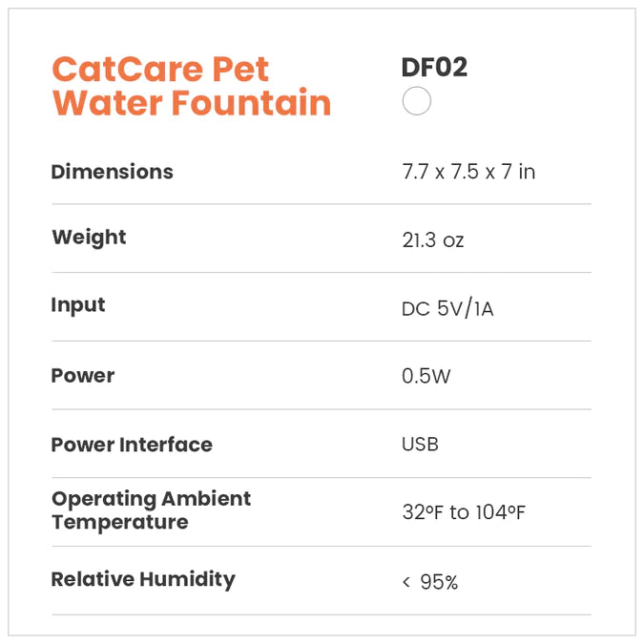644x644 pixels.
Task: Click the 32°F minimum temperature value
Action: tap(424, 513)
